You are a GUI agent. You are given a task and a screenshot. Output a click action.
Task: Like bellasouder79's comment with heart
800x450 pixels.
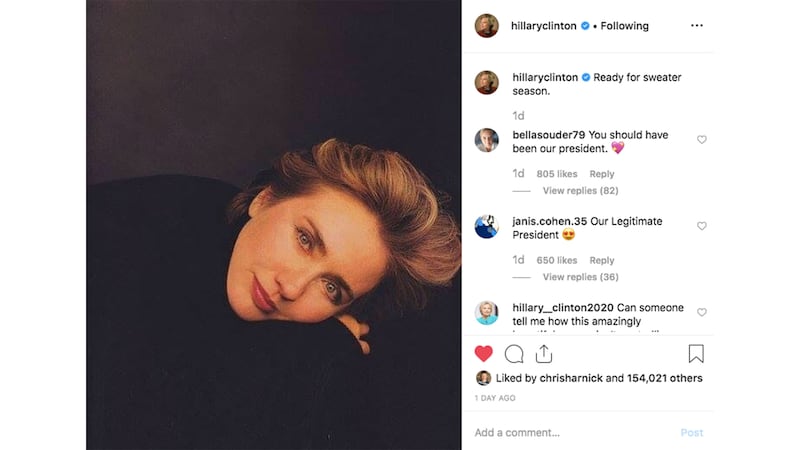(x=701, y=140)
